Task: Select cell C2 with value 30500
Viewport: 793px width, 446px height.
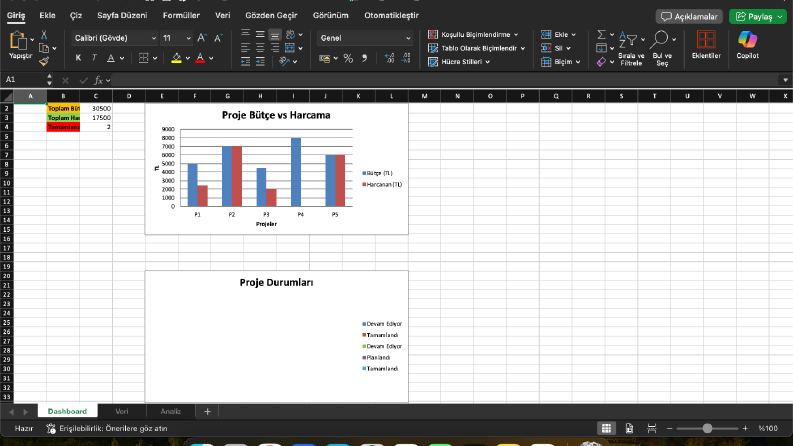Action: tap(96, 108)
